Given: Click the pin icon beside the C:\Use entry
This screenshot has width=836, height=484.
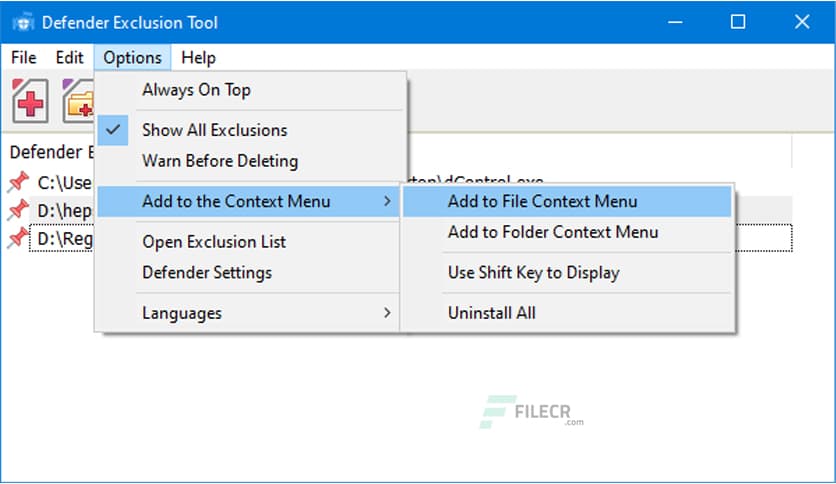Looking at the screenshot, I should tap(18, 182).
